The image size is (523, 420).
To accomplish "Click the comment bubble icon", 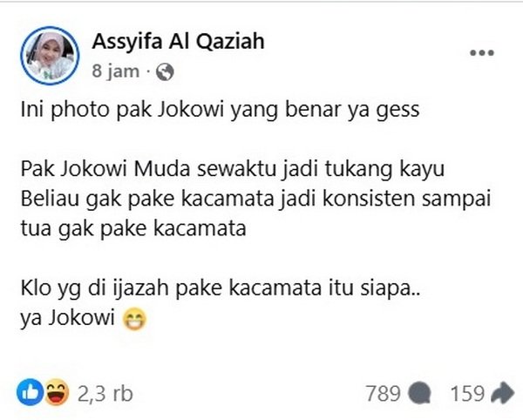I will coord(419,393).
